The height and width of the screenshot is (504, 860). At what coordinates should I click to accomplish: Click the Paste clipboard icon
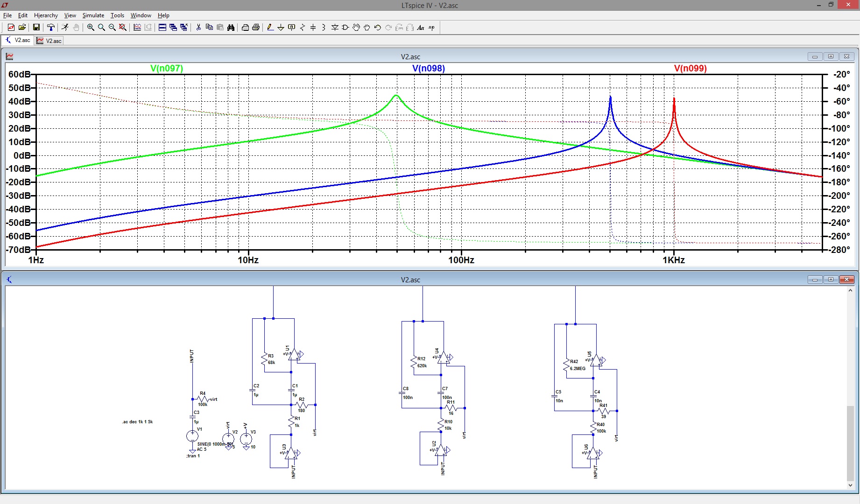tap(220, 28)
